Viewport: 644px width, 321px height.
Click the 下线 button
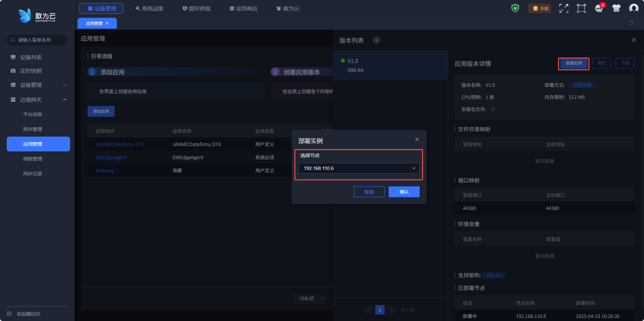625,63
